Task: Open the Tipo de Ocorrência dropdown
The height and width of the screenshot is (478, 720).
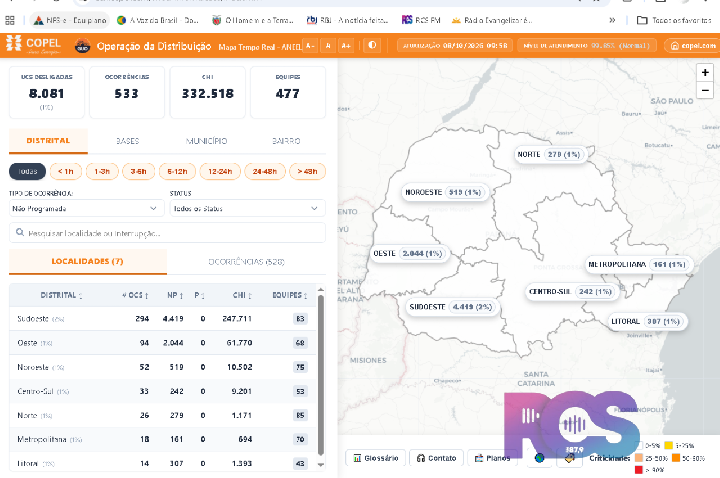Action: pyautogui.click(x=87, y=208)
